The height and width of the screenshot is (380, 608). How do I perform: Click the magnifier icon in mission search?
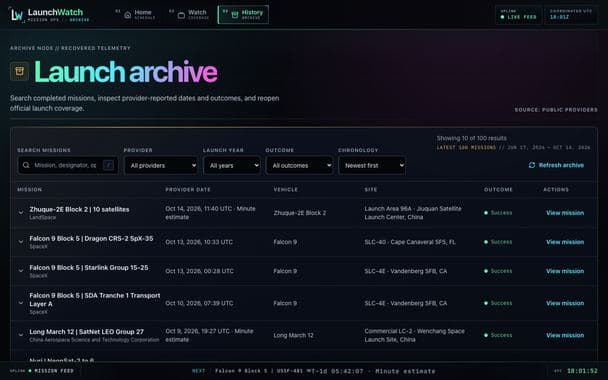point(26,165)
